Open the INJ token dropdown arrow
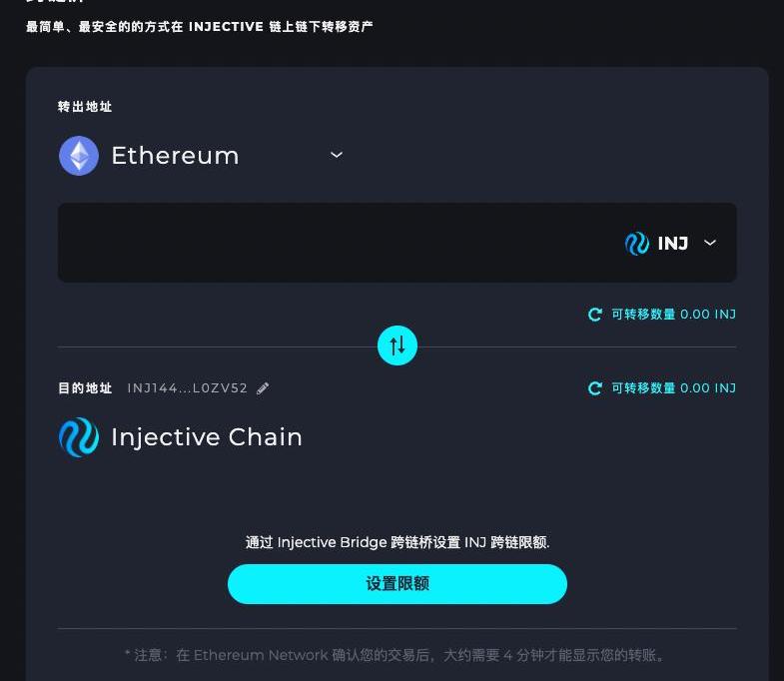The height and width of the screenshot is (681, 784). [x=710, y=243]
